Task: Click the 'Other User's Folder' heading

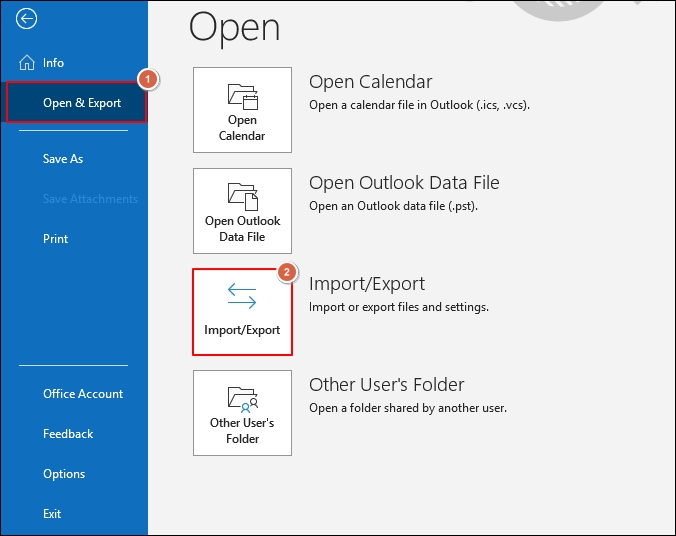Action: [x=387, y=385]
